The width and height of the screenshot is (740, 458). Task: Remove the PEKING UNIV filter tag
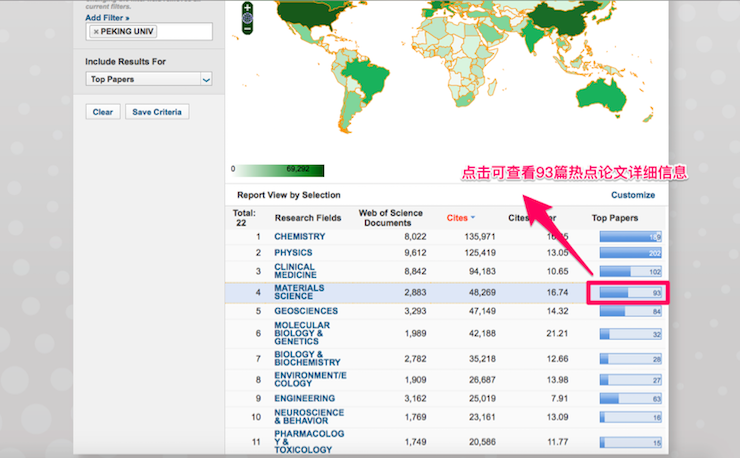(x=96, y=32)
